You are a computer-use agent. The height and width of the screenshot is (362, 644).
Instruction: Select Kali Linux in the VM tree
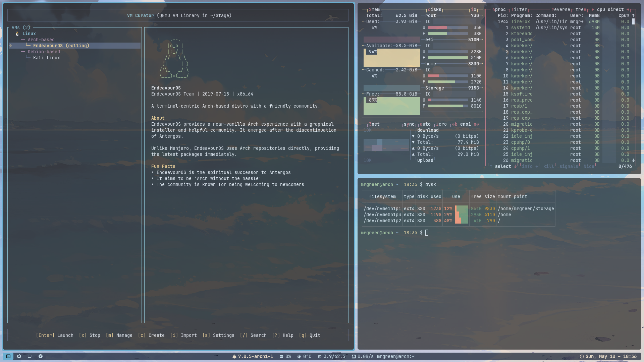tap(47, 58)
